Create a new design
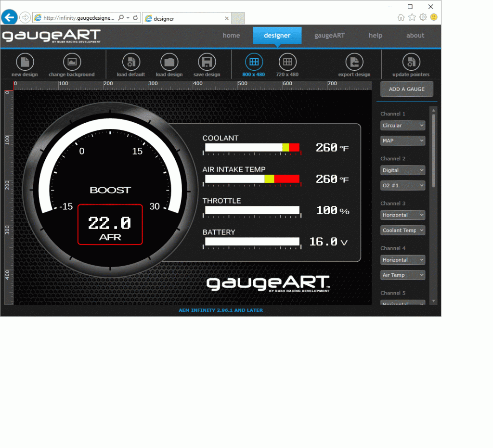493x448 pixels. pyautogui.click(x=25, y=64)
